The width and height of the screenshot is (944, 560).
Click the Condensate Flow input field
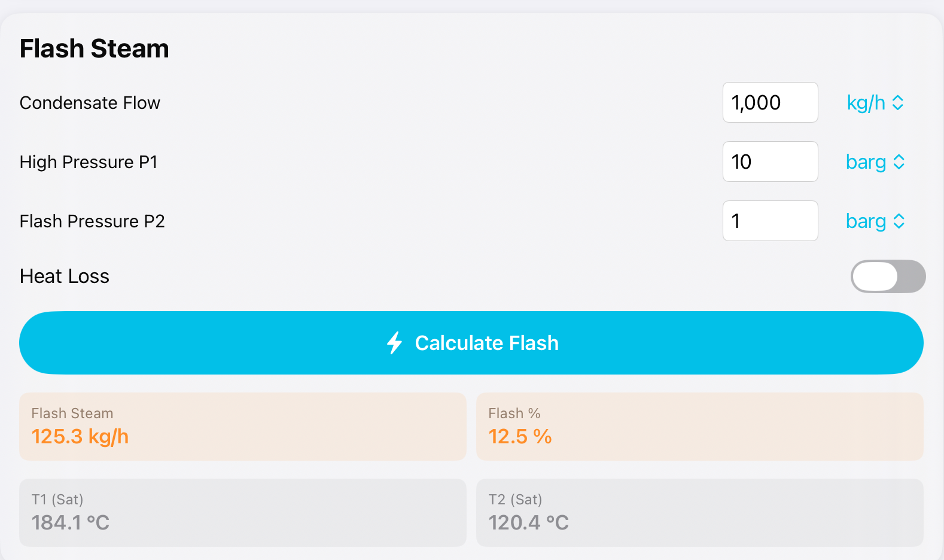[x=770, y=103]
